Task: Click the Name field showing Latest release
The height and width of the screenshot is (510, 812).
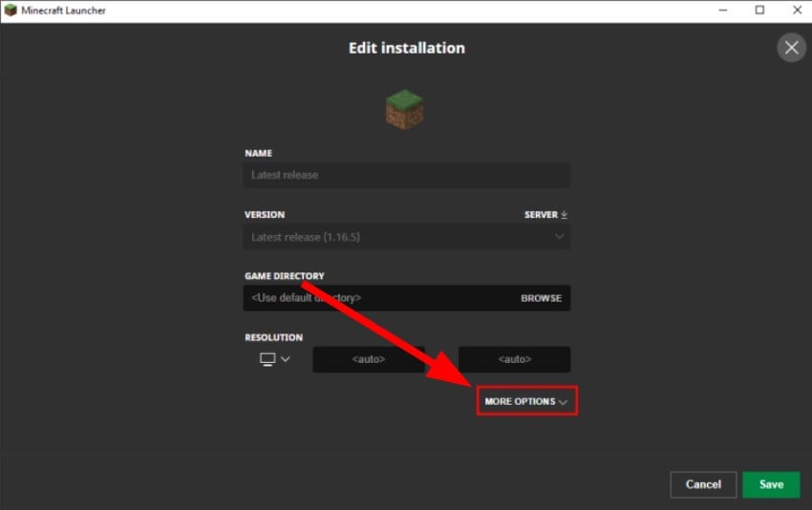Action: 407,175
